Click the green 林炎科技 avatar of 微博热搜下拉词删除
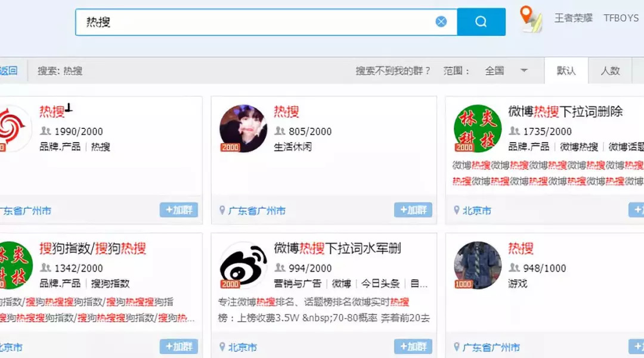The height and width of the screenshot is (358, 644). pyautogui.click(x=477, y=127)
